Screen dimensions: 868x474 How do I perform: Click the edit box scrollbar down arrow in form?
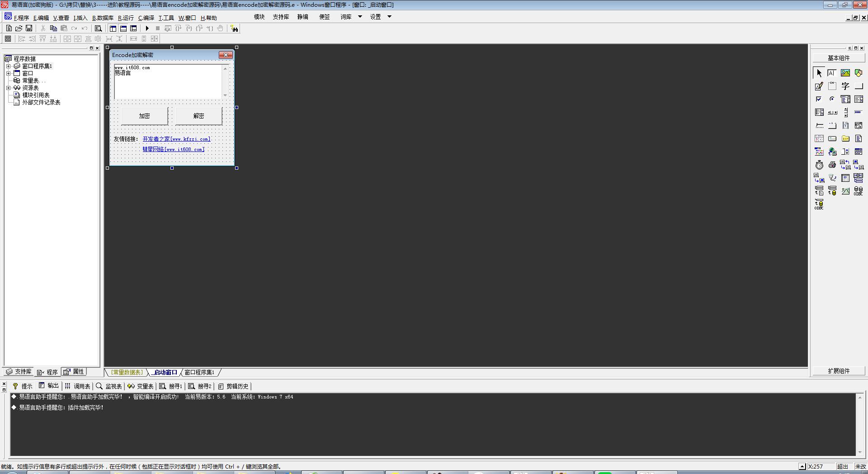click(x=225, y=95)
